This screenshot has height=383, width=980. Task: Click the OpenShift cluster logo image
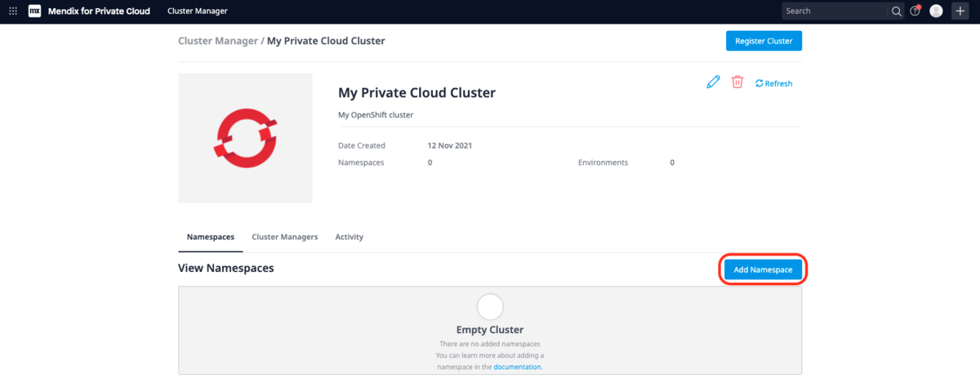click(x=245, y=138)
